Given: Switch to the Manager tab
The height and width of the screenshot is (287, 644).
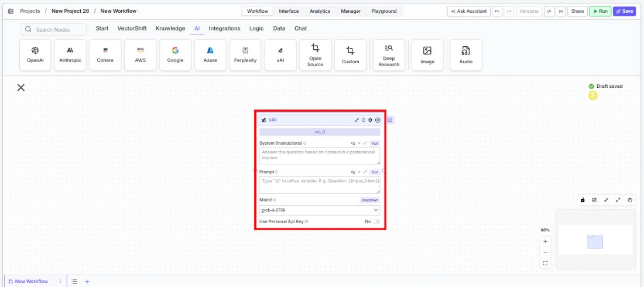Looking at the screenshot, I should 351,11.
